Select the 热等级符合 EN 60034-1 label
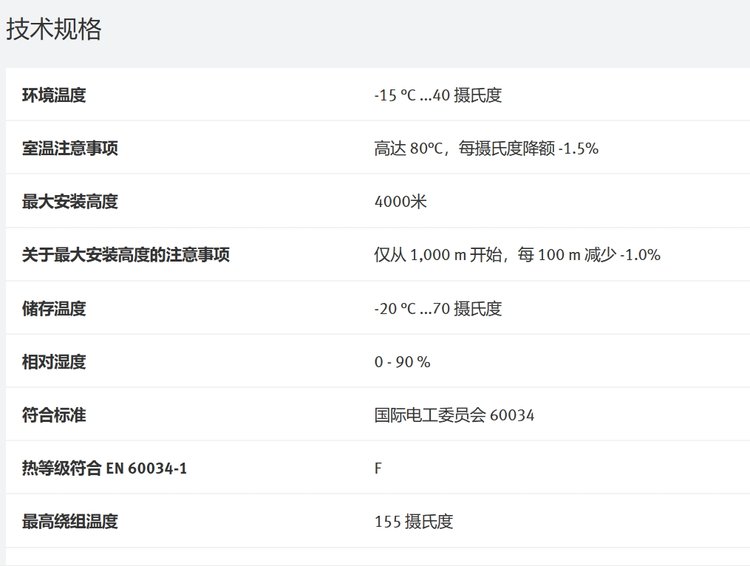 coord(104,468)
